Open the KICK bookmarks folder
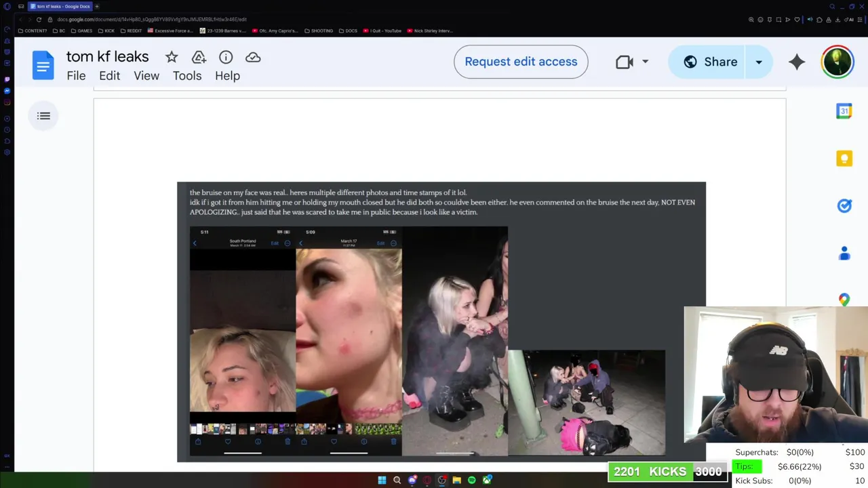This screenshot has width=868, height=488. click(106, 30)
